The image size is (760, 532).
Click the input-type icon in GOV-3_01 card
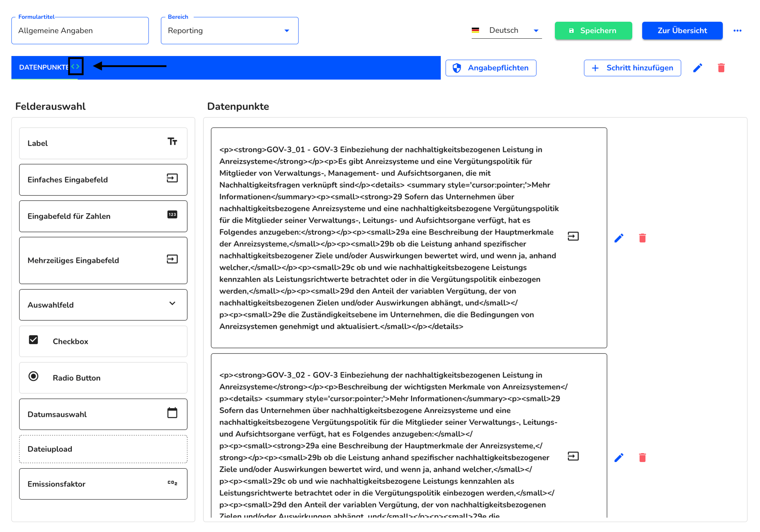573,236
